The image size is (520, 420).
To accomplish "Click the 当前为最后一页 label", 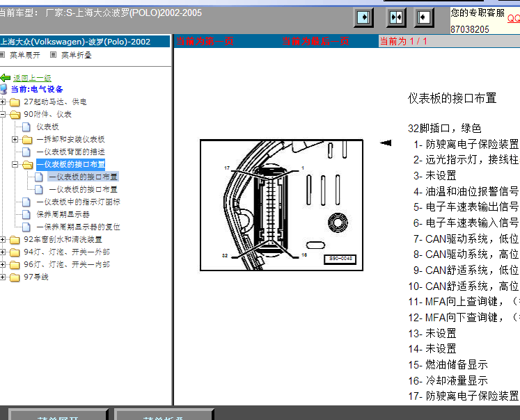I will [315, 42].
